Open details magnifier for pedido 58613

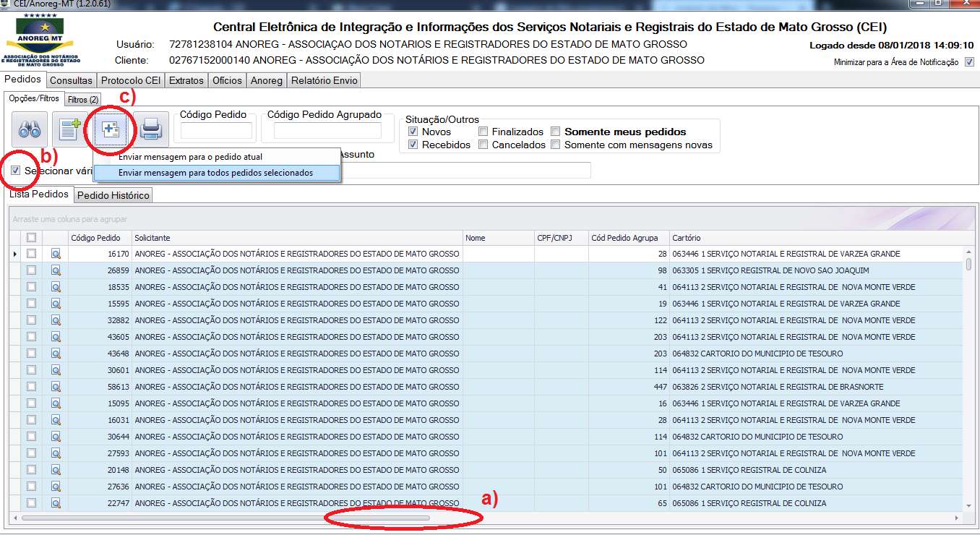click(x=56, y=387)
